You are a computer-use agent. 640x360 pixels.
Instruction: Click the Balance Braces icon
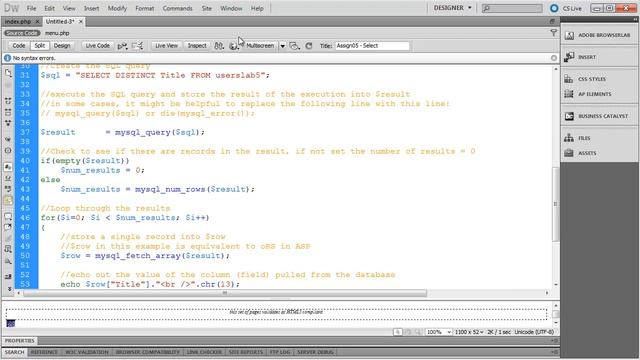pos(8,150)
